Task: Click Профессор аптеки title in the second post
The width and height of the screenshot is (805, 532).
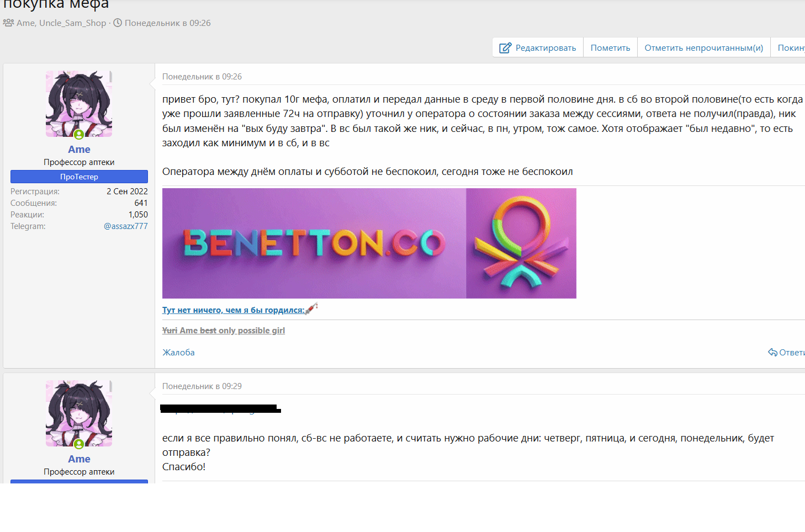Action: point(79,472)
